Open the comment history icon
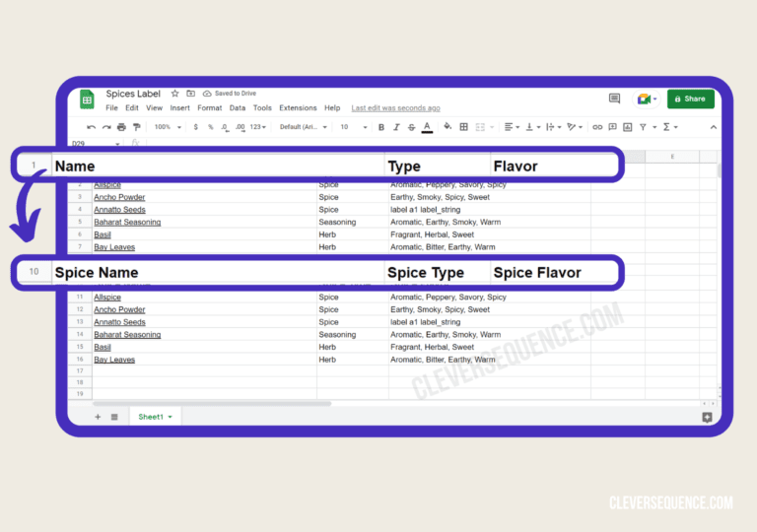This screenshot has height=532, width=757. [x=614, y=99]
